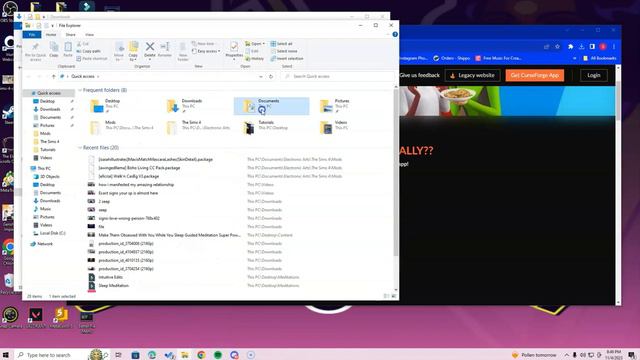Viewport: 640px width, 360px height.
Task: Click the browser bookmark star icon
Action: (x=557, y=47)
